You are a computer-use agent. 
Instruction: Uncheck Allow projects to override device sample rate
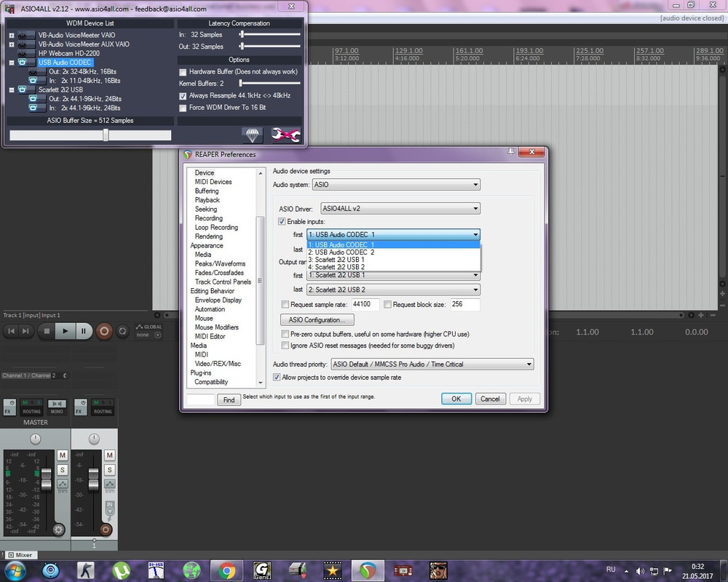pos(277,378)
